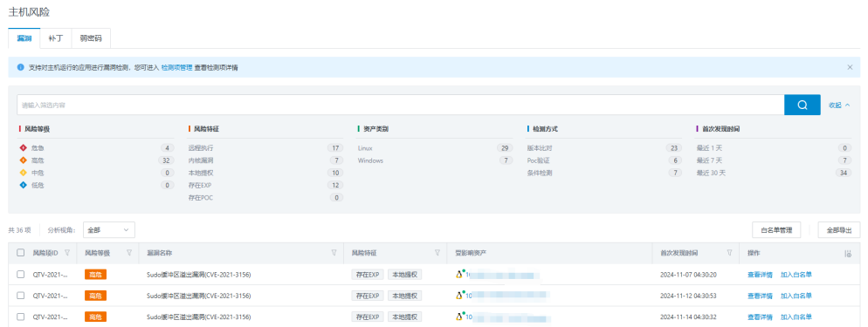Screen dimensions: 868x327
Task: Click the 本地提权 tag in the 2024-11-12 row
Action: (404, 296)
